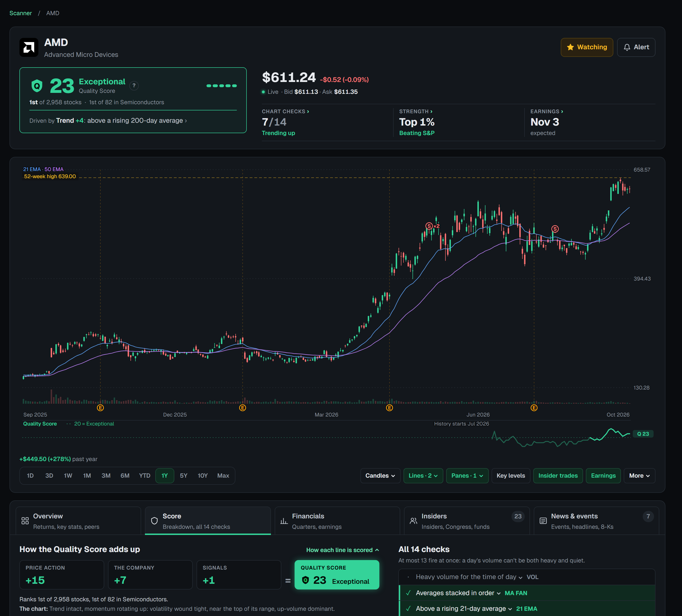Viewport: 682px width, 616px height.
Task: Open the Candles chart type dropdown
Action: click(x=380, y=476)
